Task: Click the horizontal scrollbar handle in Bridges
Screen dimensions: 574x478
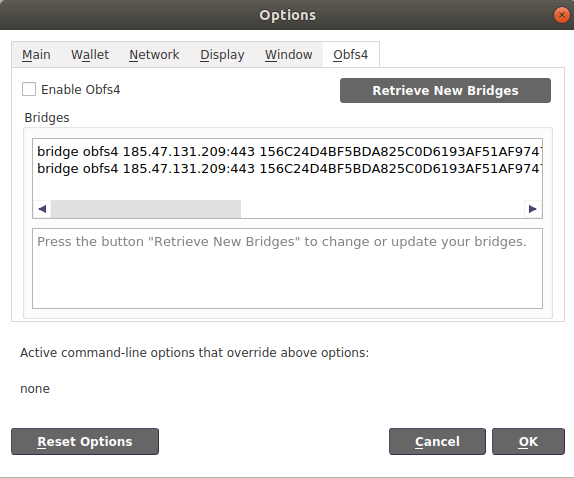Action: 146,209
